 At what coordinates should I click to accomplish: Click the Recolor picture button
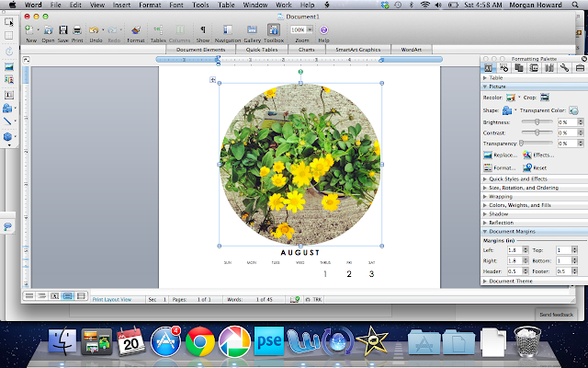pyautogui.click(x=511, y=98)
